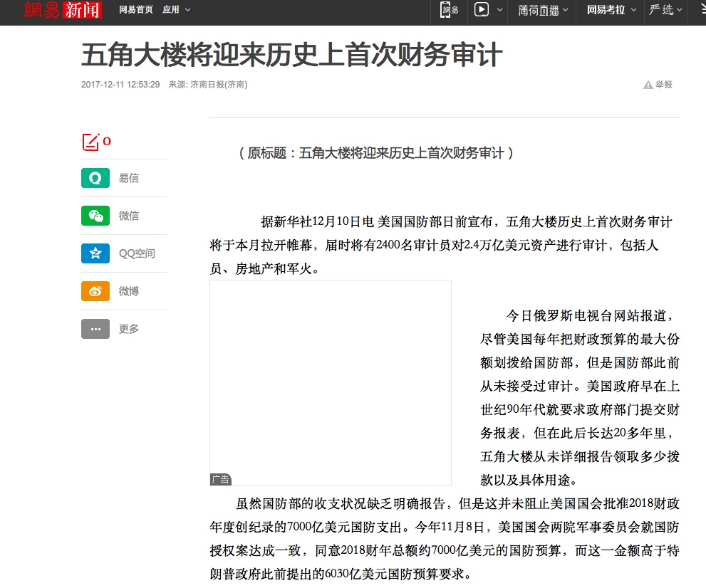Click the 更多 share text label
The width and height of the screenshot is (706, 588).
129,329
